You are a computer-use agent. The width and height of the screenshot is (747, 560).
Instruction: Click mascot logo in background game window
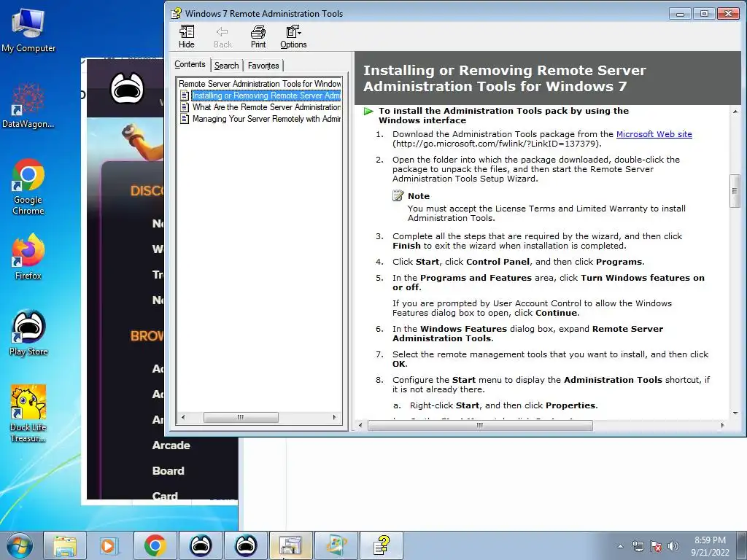point(127,88)
